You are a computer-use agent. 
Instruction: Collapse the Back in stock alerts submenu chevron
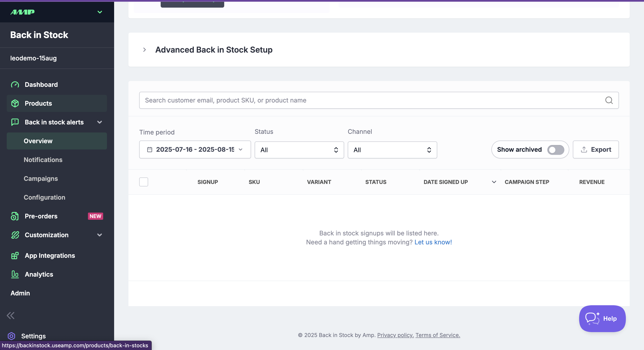click(x=100, y=122)
